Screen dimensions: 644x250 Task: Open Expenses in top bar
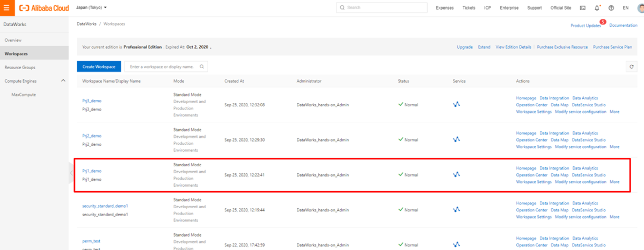(444, 8)
